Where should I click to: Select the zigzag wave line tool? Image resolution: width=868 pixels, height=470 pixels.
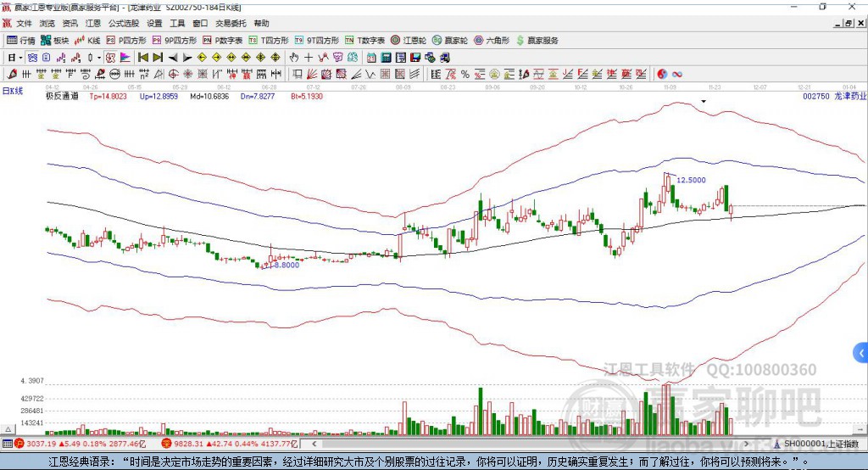point(370,74)
